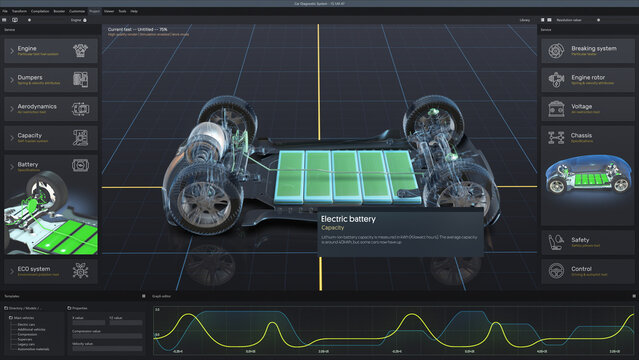This screenshot has height=360, width=639.
Task: Click the dot icon after Resolution value
Action: click(598, 20)
